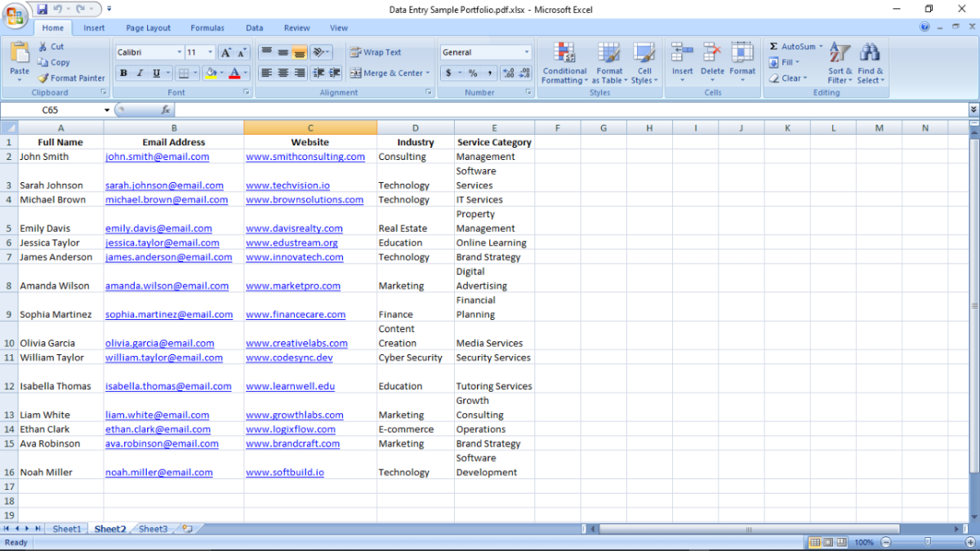Click the Delete cells icon
This screenshot has width=980, height=551.
click(x=712, y=54)
